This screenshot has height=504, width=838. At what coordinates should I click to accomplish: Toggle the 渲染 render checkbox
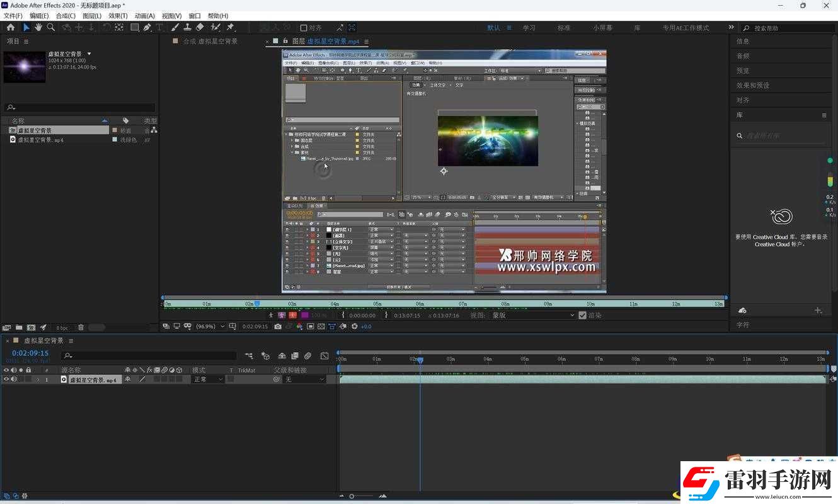(x=582, y=315)
